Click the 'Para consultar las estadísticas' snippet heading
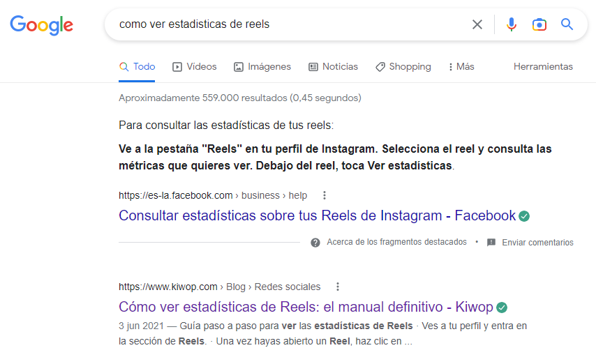Viewport: 596px width, 364px height. coord(226,125)
